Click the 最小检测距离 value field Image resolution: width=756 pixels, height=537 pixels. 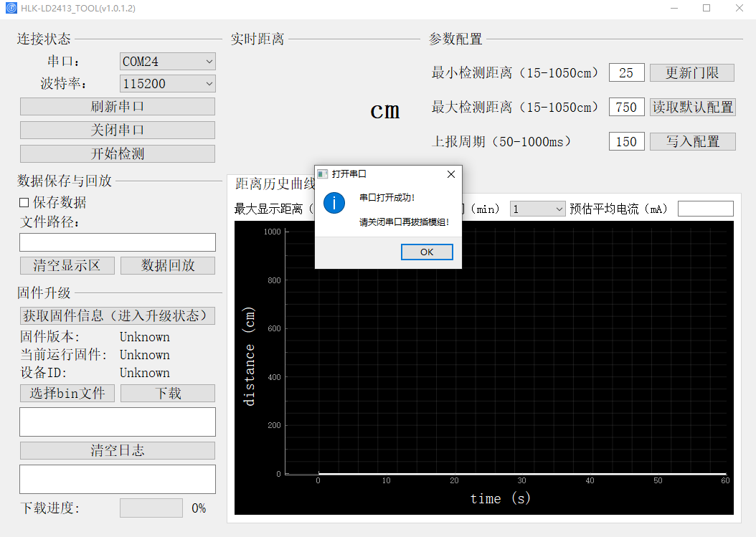[x=626, y=72]
